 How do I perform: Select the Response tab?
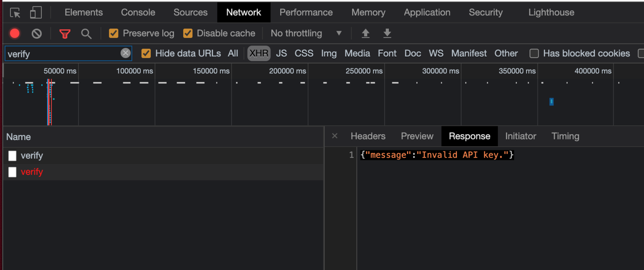point(469,136)
